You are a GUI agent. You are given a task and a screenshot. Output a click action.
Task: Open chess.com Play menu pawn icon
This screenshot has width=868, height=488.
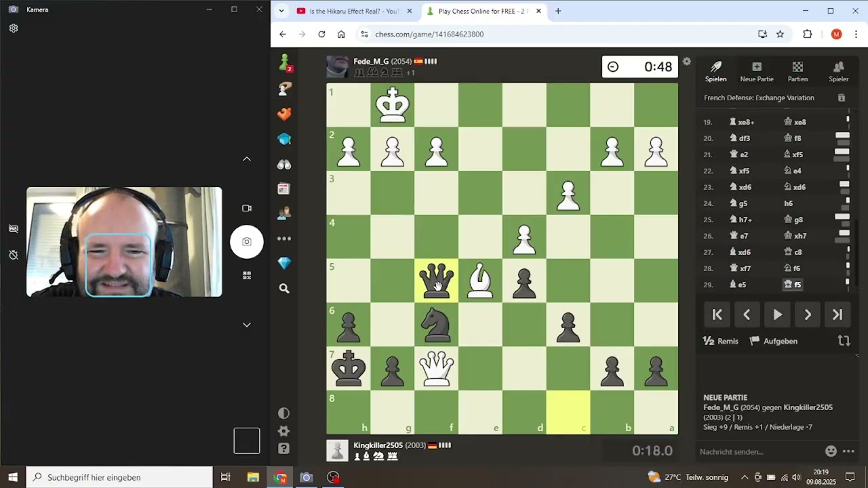pyautogui.click(x=284, y=63)
